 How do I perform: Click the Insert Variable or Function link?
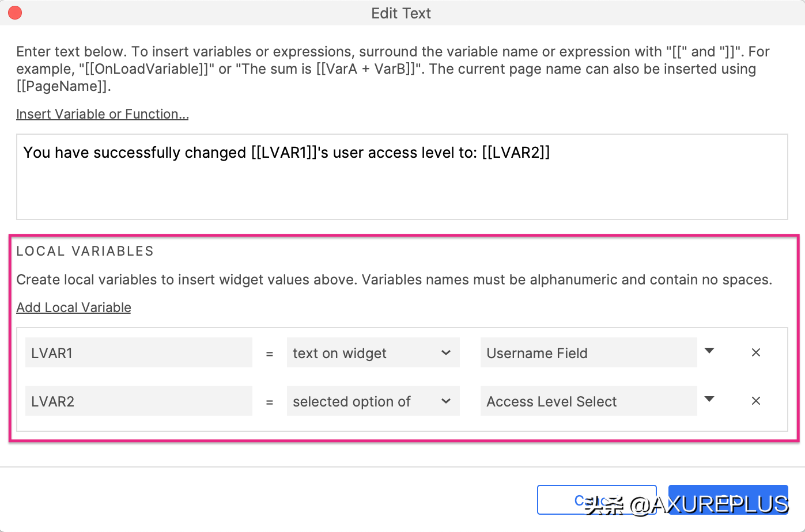pyautogui.click(x=102, y=114)
